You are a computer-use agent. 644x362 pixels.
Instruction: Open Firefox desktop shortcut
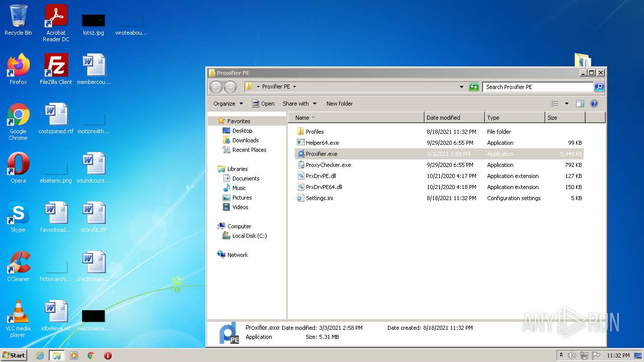(18, 69)
